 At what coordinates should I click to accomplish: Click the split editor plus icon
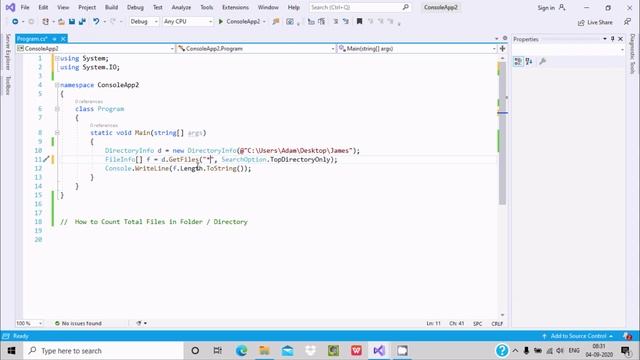tap(502, 49)
